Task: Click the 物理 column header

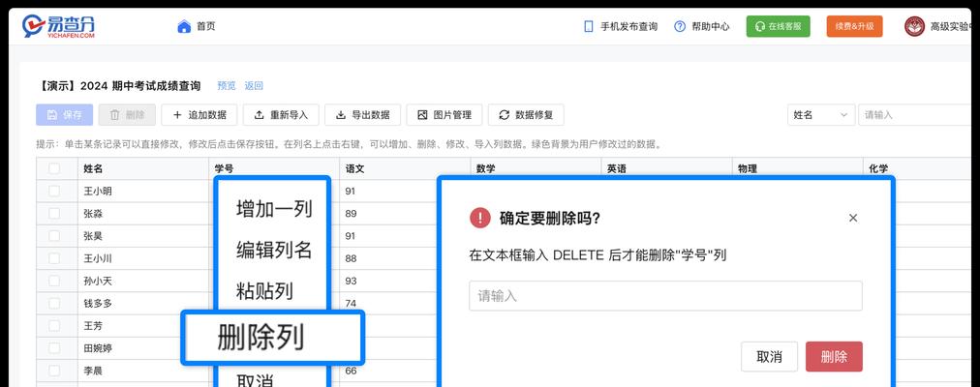Action: click(x=798, y=168)
